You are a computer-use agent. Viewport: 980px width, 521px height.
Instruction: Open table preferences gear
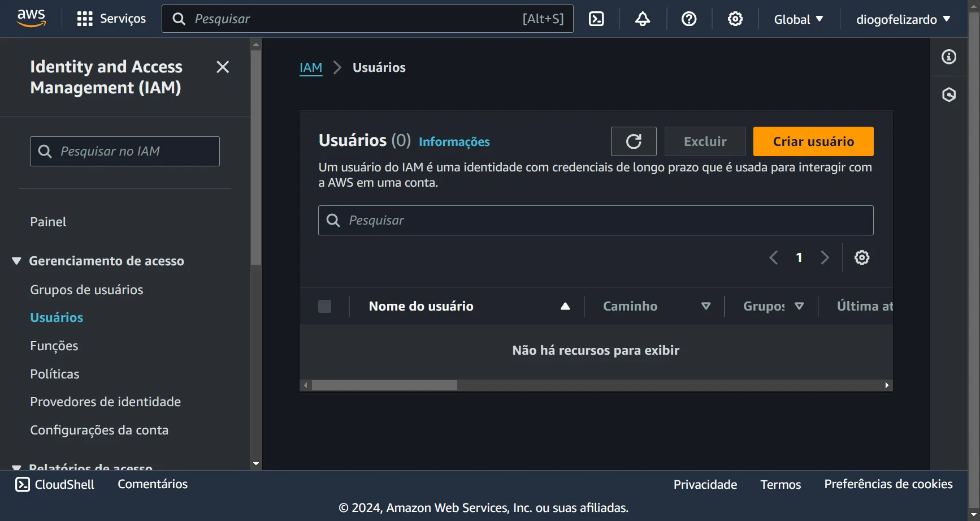click(x=862, y=257)
